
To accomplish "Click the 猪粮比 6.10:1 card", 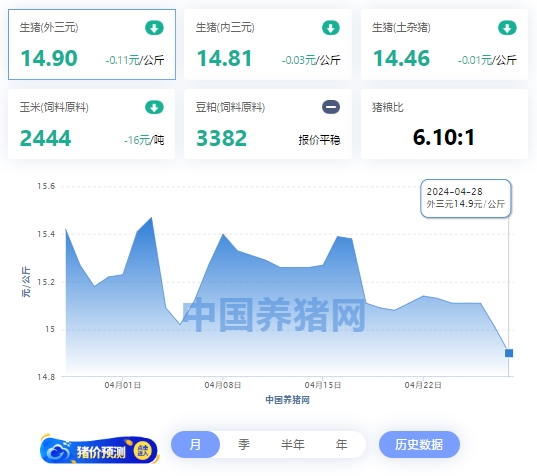I will pos(445,124).
